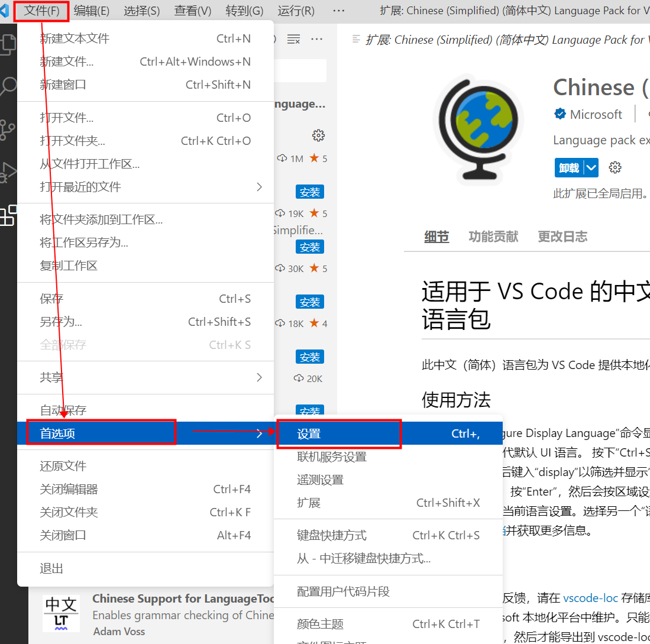Choose 另存为... menu entry
This screenshot has width=650, height=644.
(145, 322)
